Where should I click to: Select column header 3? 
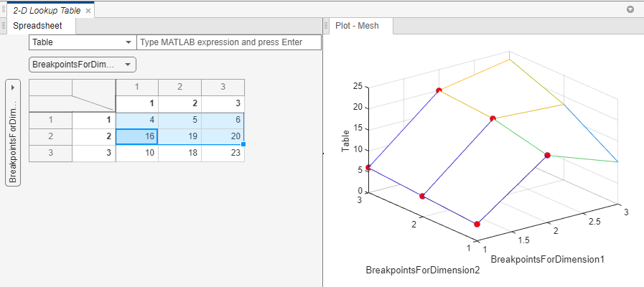pyautogui.click(x=223, y=87)
